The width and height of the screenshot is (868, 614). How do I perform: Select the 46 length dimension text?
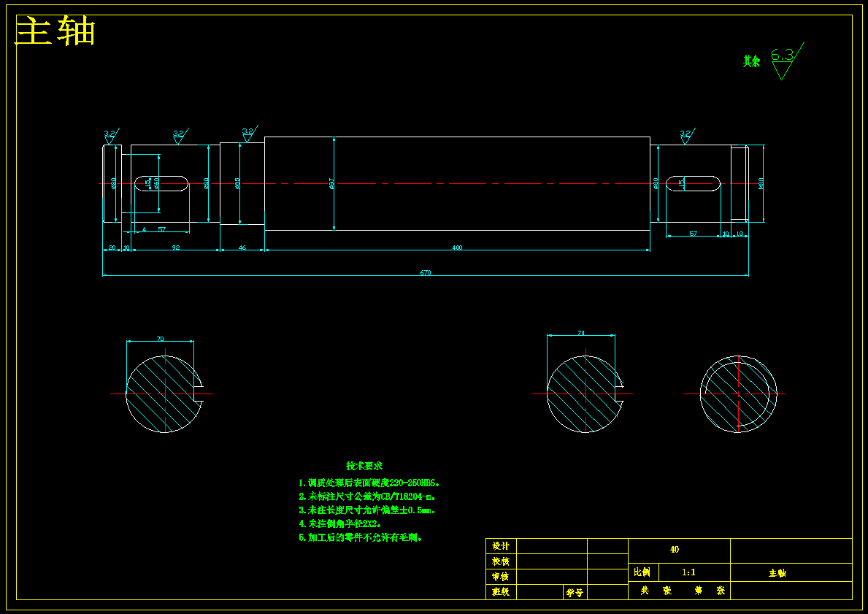point(242,247)
